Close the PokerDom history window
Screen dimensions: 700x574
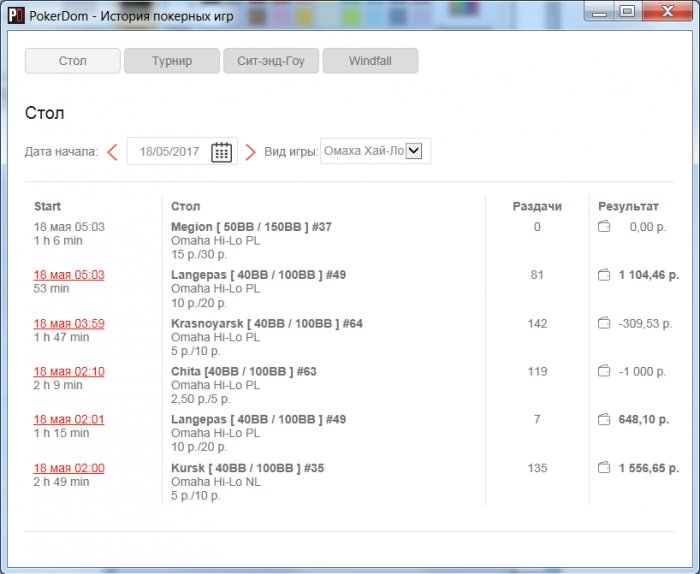point(667,11)
